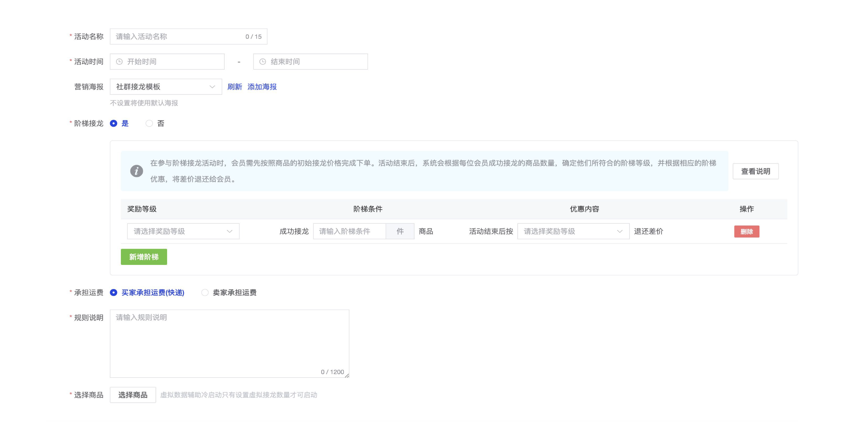Click 选择商品 to pick products
Image resolution: width=868 pixels, height=441 pixels.
click(x=132, y=395)
